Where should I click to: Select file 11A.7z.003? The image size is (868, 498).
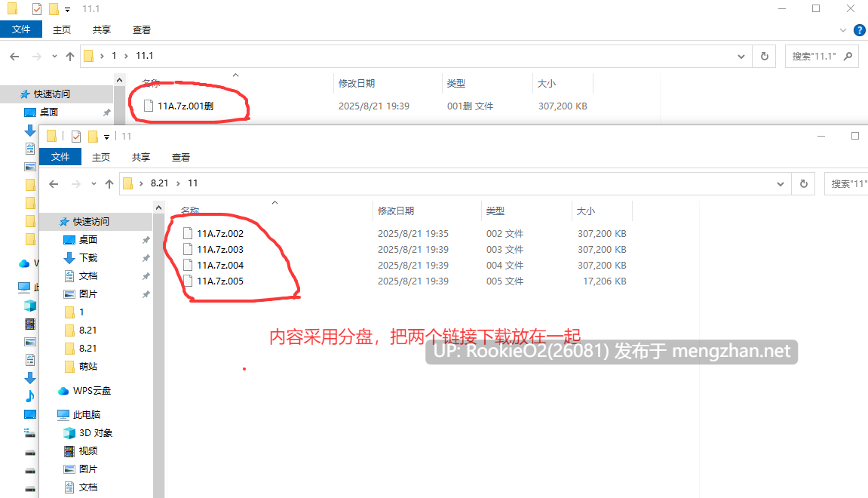[220, 249]
